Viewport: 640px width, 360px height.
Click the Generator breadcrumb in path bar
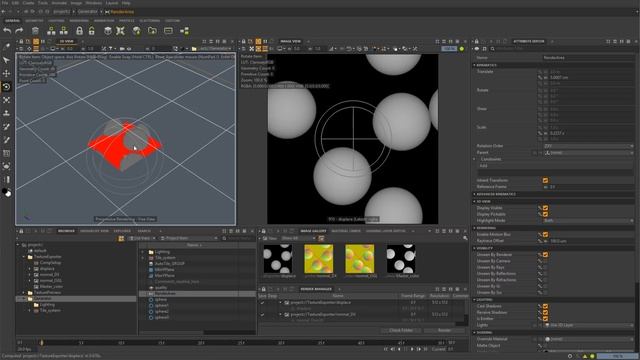pos(88,12)
